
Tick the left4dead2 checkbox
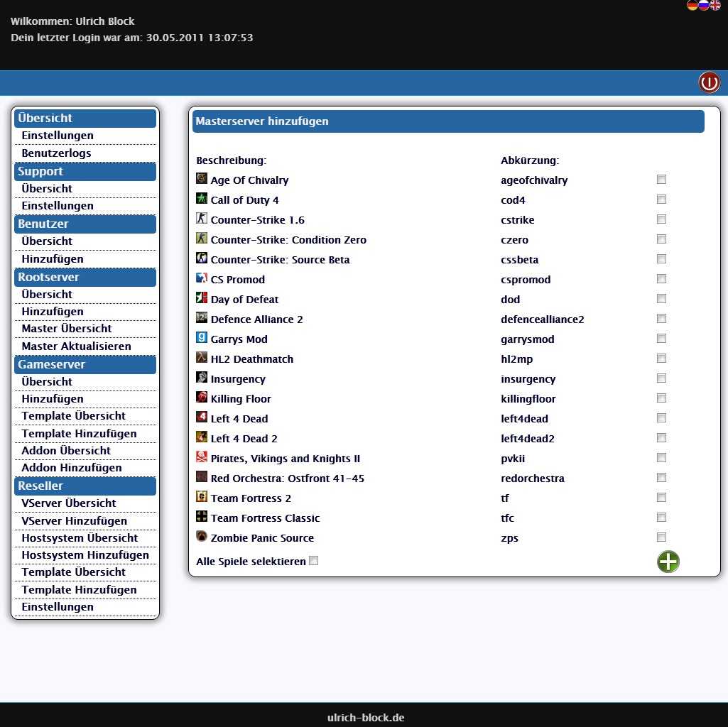coord(662,438)
